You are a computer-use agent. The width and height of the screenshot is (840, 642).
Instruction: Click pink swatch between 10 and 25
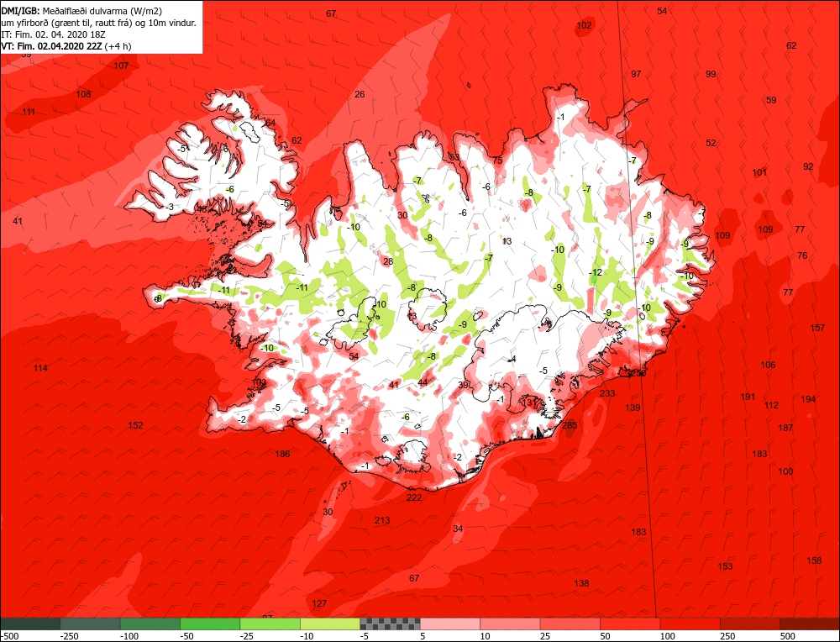(x=510, y=624)
